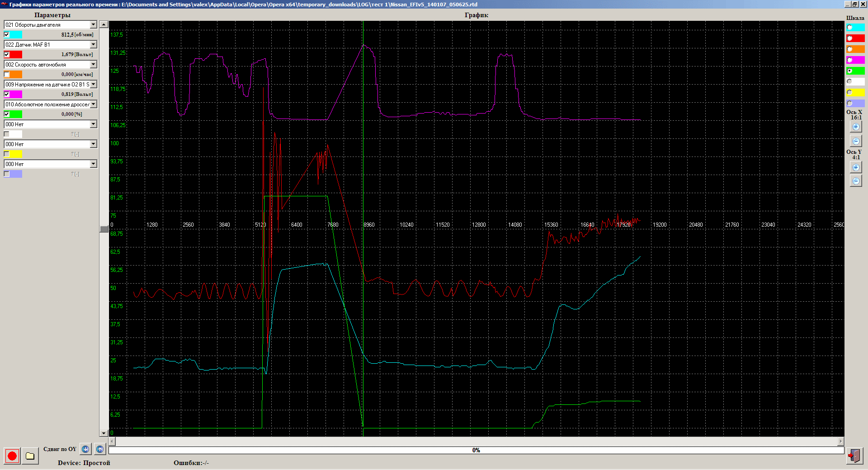
Task: Click X axis tick label 15360
Action: pyautogui.click(x=551, y=225)
